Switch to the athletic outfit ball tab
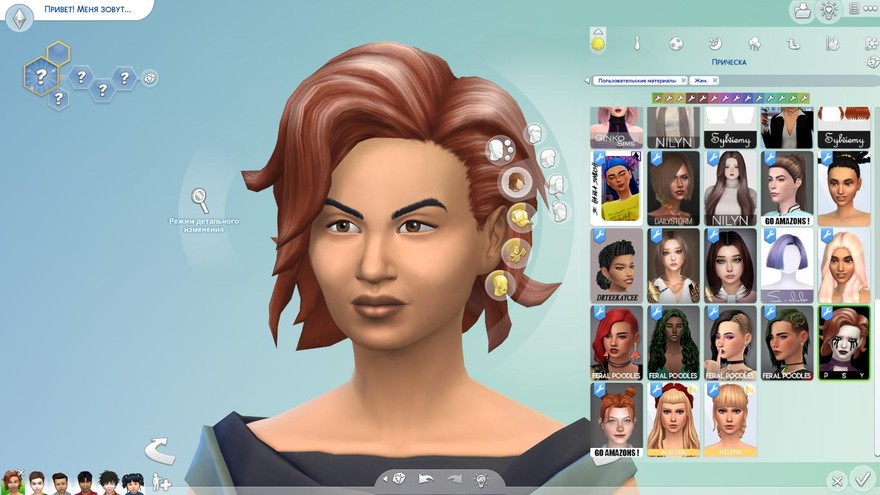 tap(676, 44)
